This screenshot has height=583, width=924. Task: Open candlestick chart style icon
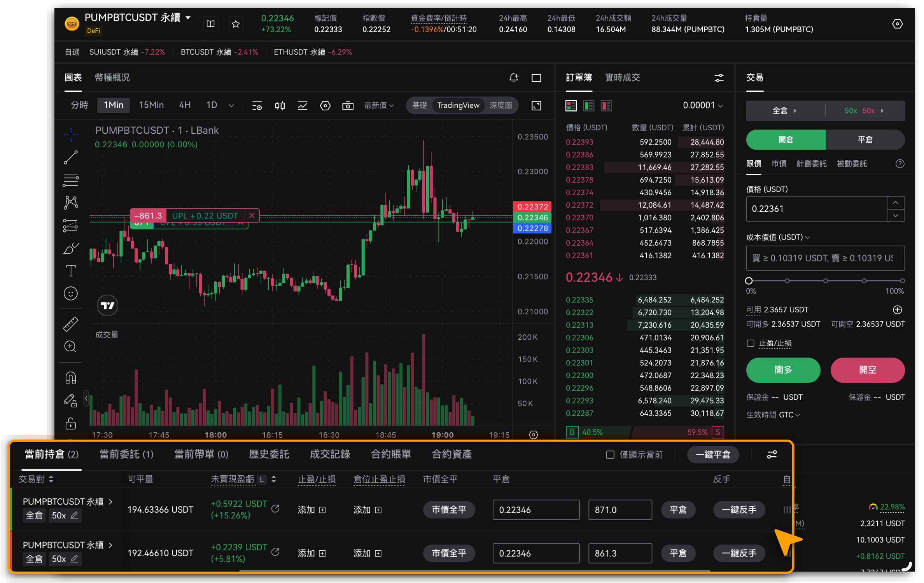tap(280, 106)
